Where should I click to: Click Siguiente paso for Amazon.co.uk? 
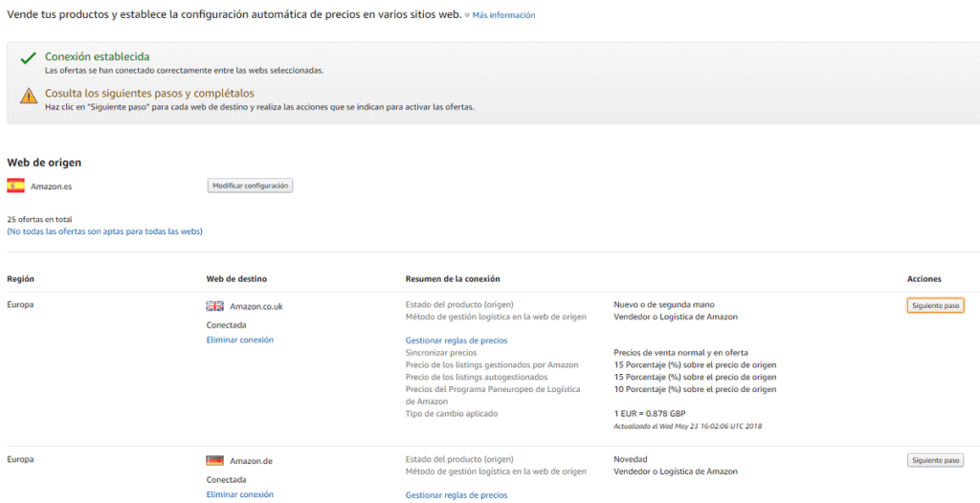tap(935, 306)
